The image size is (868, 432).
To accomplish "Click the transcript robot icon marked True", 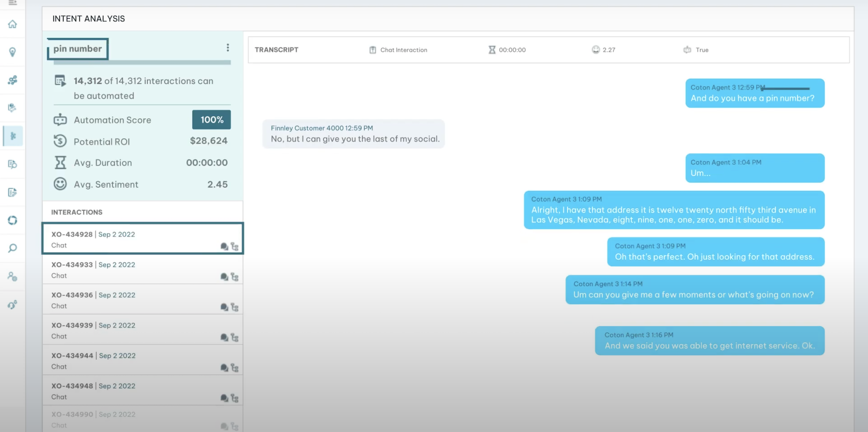I will pyautogui.click(x=687, y=50).
